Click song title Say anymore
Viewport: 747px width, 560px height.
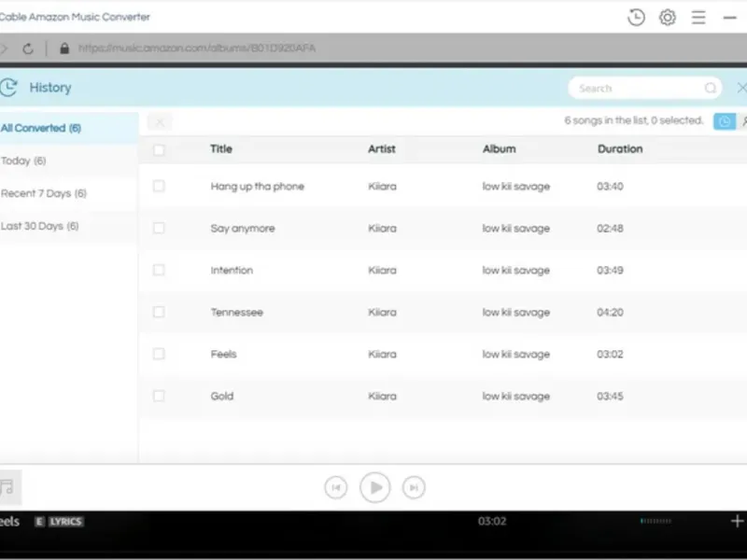pos(243,229)
